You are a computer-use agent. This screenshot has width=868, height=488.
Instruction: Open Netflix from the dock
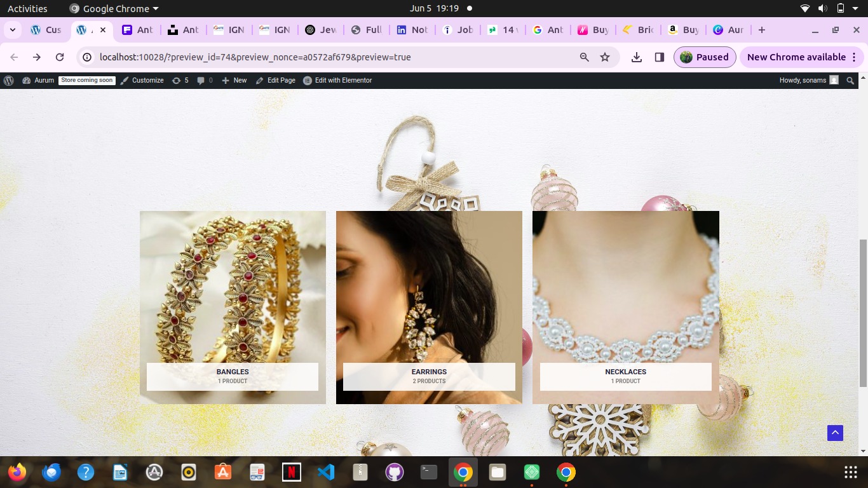tap(291, 472)
